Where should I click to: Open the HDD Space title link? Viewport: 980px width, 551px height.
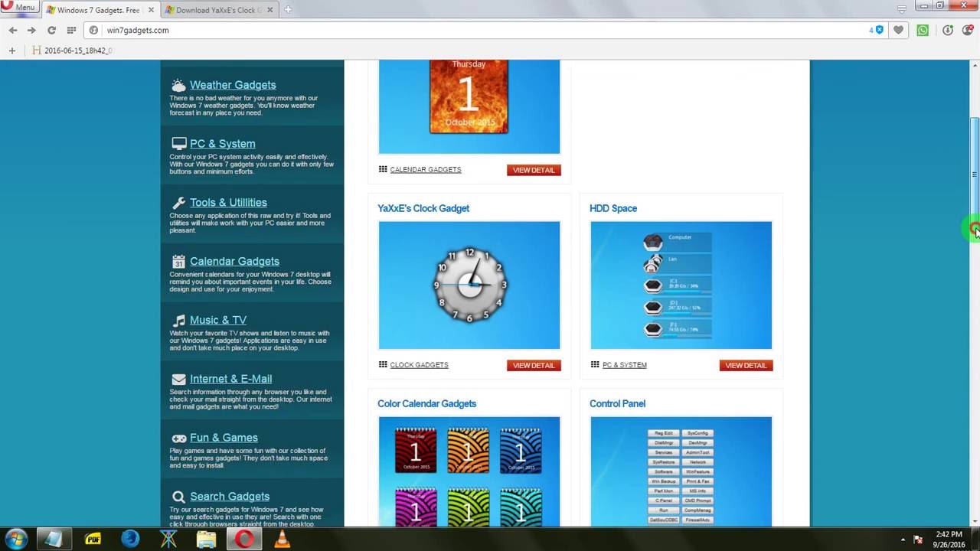coord(613,208)
